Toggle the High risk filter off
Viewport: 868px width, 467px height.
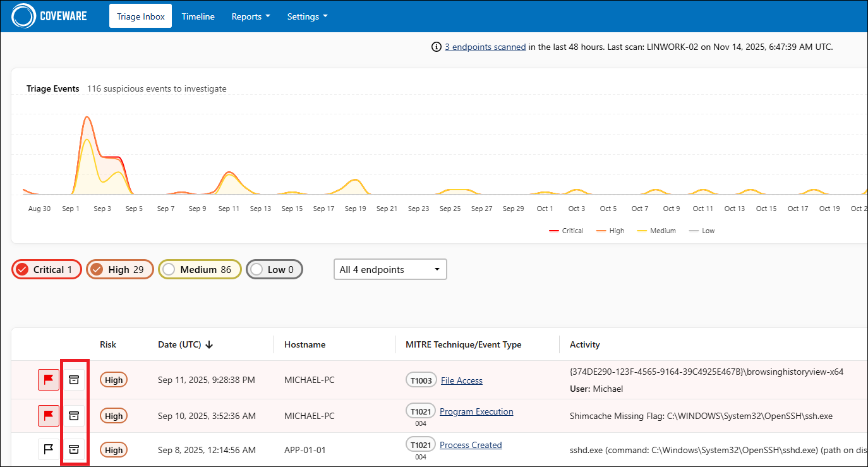(119, 269)
